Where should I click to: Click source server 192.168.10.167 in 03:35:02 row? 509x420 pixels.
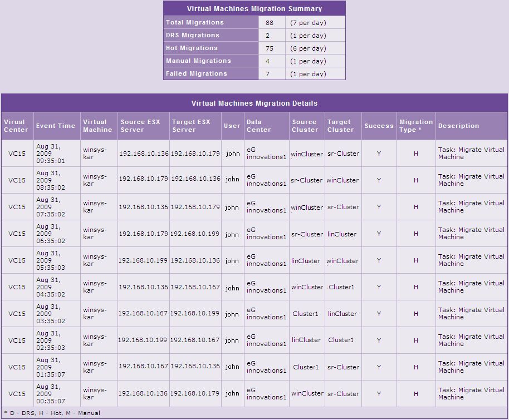tap(143, 313)
